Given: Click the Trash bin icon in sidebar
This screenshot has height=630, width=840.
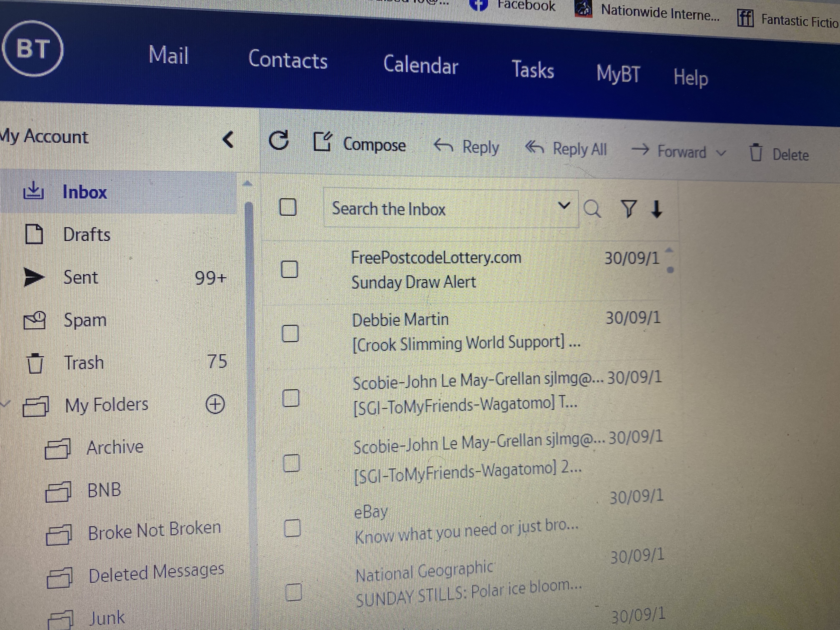Looking at the screenshot, I should [x=35, y=363].
